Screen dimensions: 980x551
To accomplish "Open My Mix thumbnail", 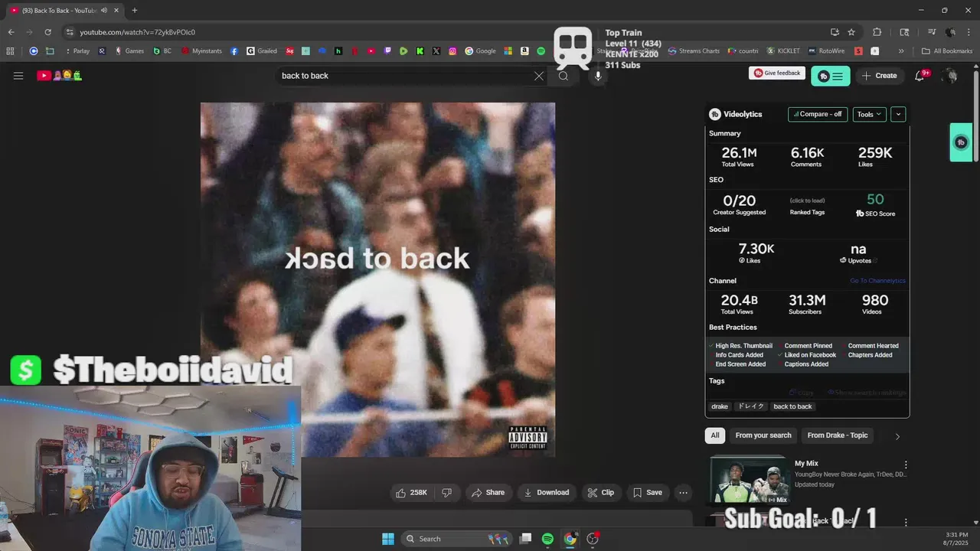I will pos(749,480).
